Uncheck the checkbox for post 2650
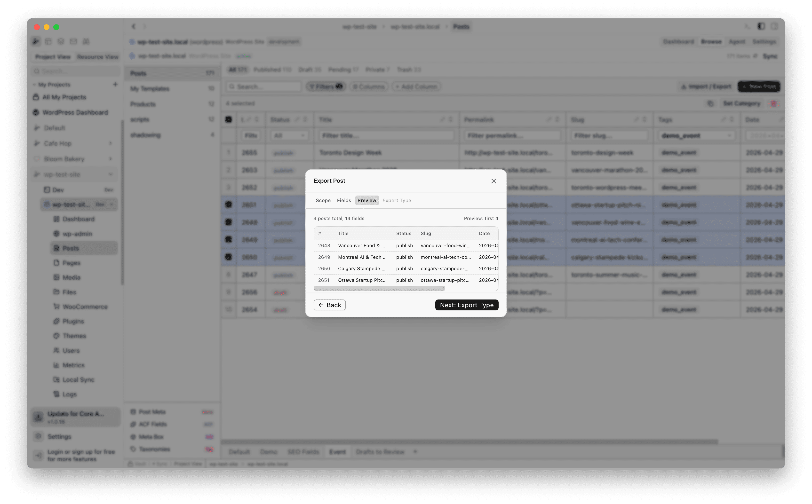The width and height of the screenshot is (812, 504). pos(228,257)
